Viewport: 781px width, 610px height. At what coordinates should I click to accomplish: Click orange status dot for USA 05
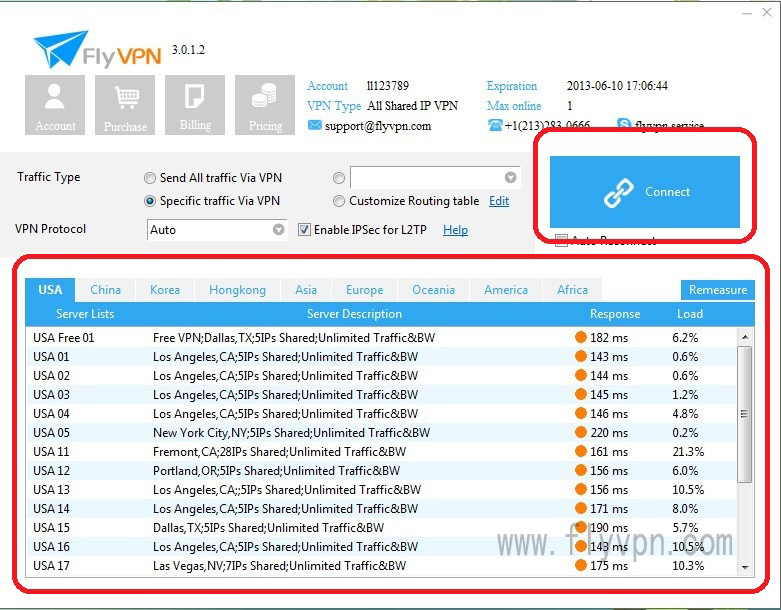[x=580, y=432]
